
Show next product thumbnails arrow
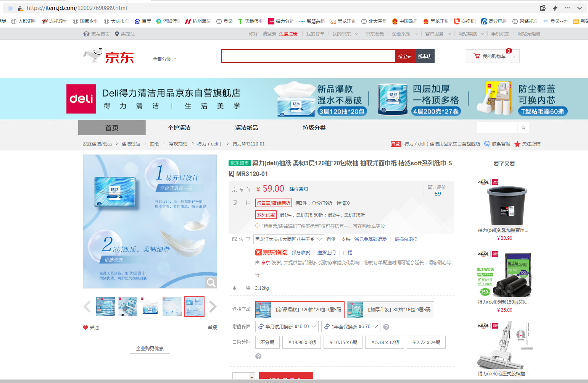coord(213,306)
